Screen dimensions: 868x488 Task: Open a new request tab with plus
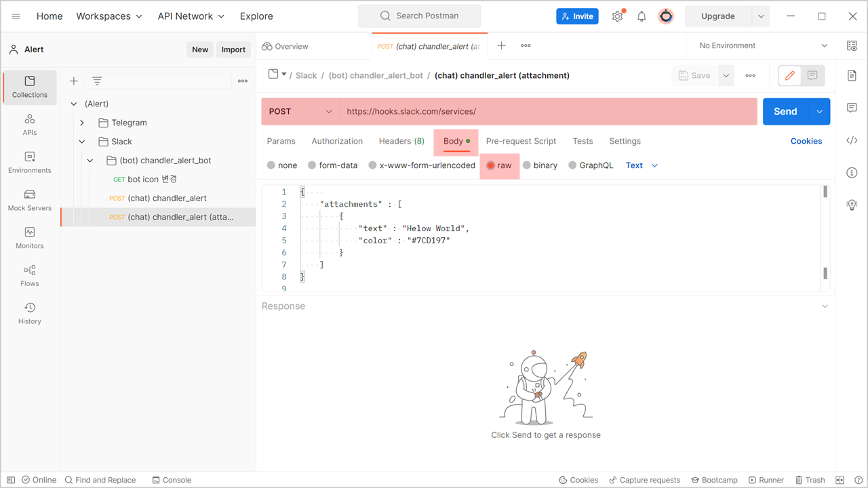click(x=501, y=45)
